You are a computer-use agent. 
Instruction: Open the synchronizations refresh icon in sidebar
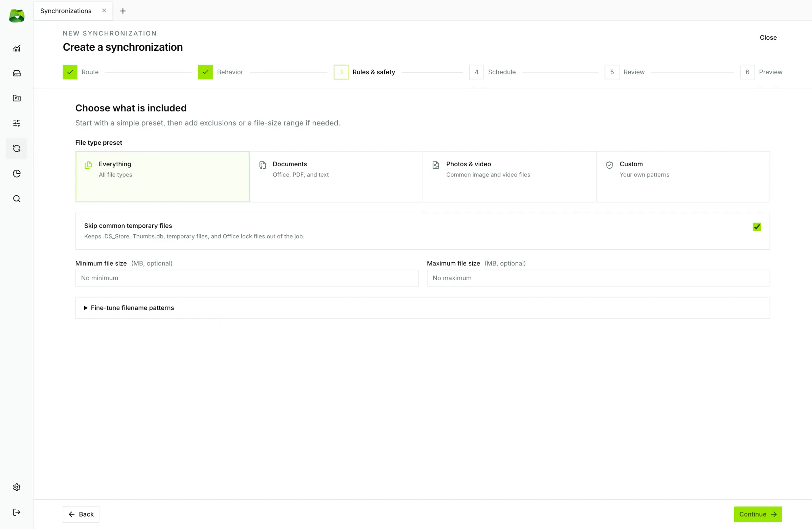pyautogui.click(x=16, y=148)
